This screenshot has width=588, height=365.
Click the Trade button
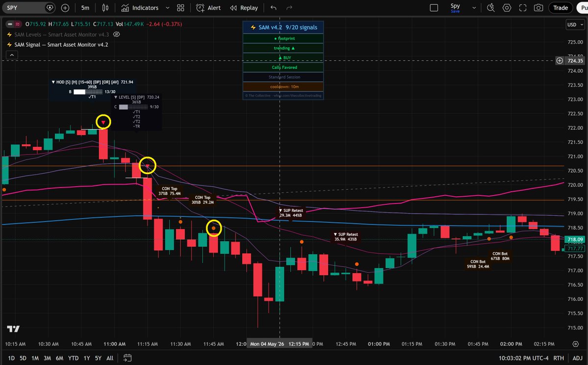click(x=560, y=7)
